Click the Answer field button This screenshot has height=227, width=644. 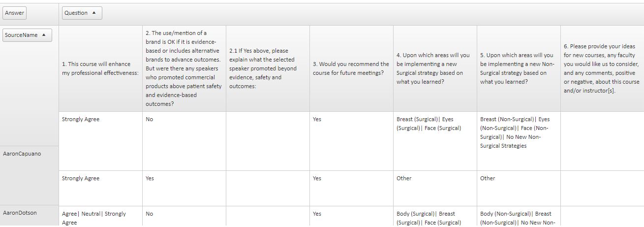(x=15, y=13)
